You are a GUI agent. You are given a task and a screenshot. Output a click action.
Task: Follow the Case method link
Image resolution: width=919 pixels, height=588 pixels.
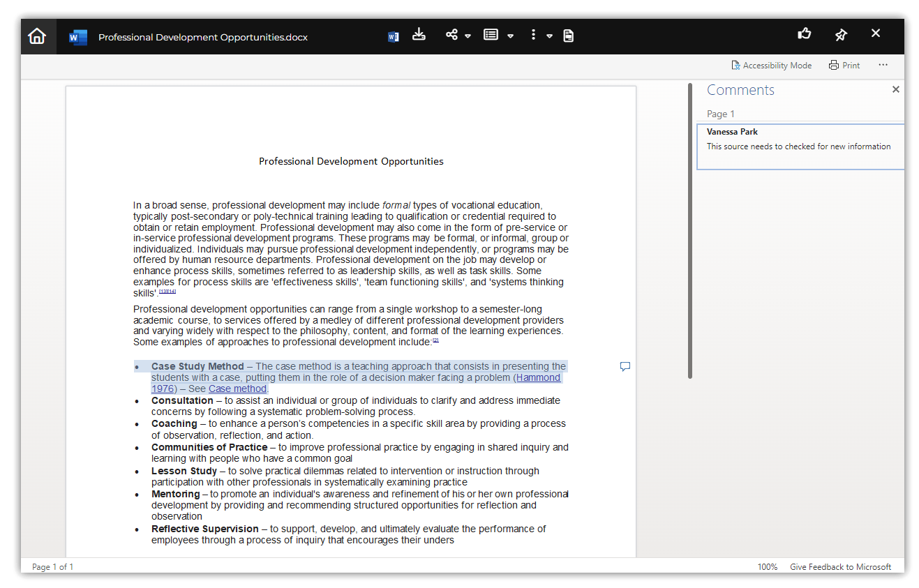[237, 389]
